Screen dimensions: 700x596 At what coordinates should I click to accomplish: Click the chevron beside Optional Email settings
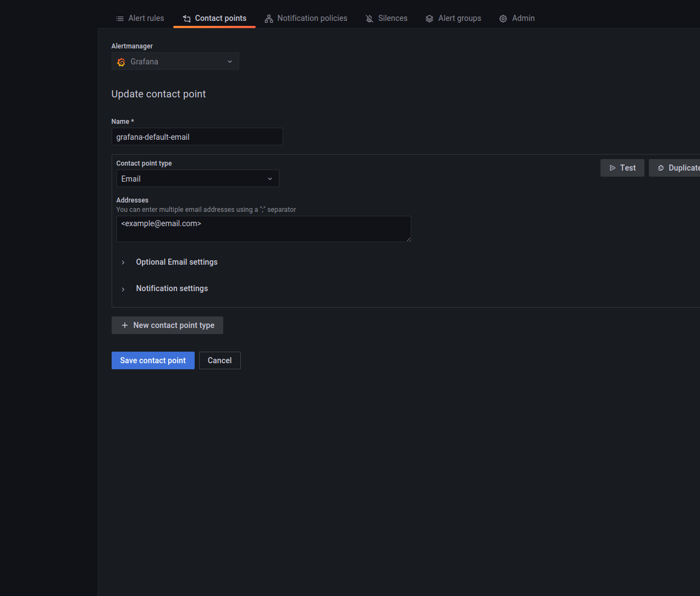coord(123,263)
